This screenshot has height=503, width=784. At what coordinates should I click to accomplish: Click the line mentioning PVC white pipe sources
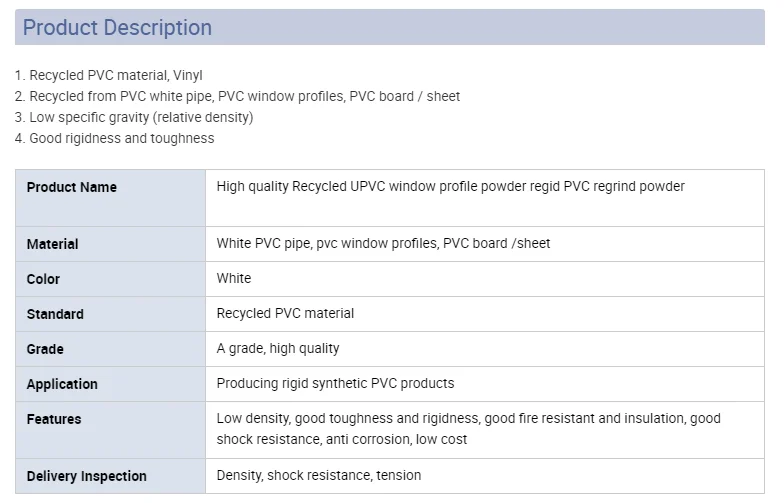(x=238, y=96)
